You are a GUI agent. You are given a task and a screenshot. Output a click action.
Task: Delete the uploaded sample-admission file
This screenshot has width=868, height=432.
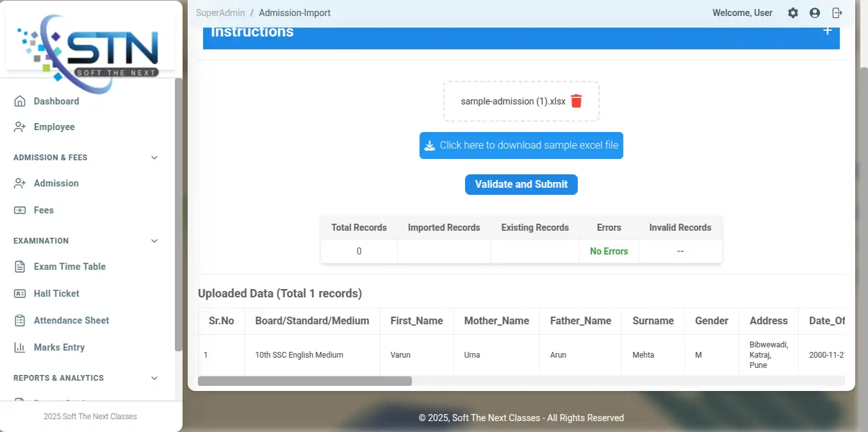pos(576,101)
